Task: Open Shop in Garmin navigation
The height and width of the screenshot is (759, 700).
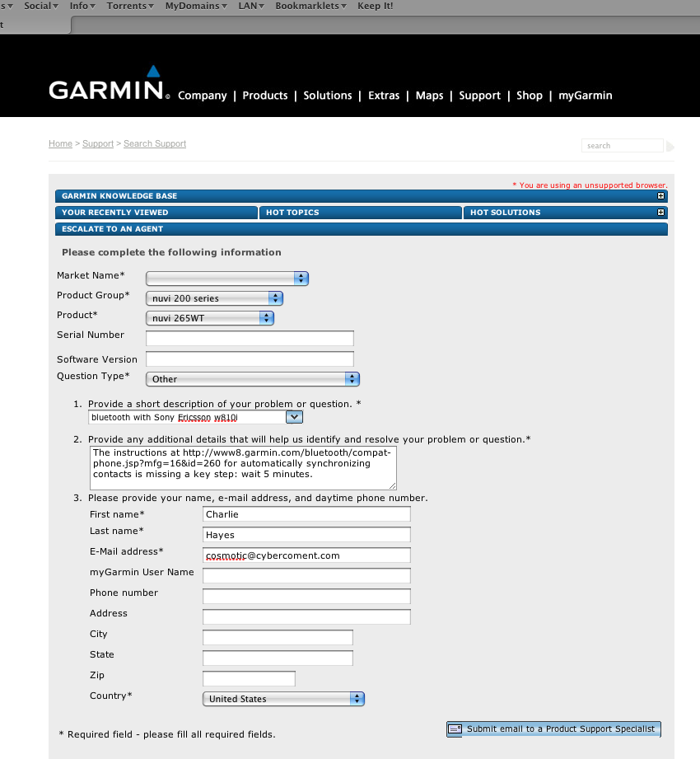Action: (x=530, y=96)
